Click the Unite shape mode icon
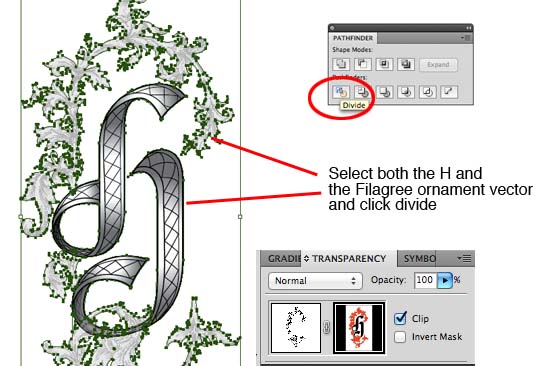Image resolution: width=540 pixels, height=366 pixels. tap(341, 64)
